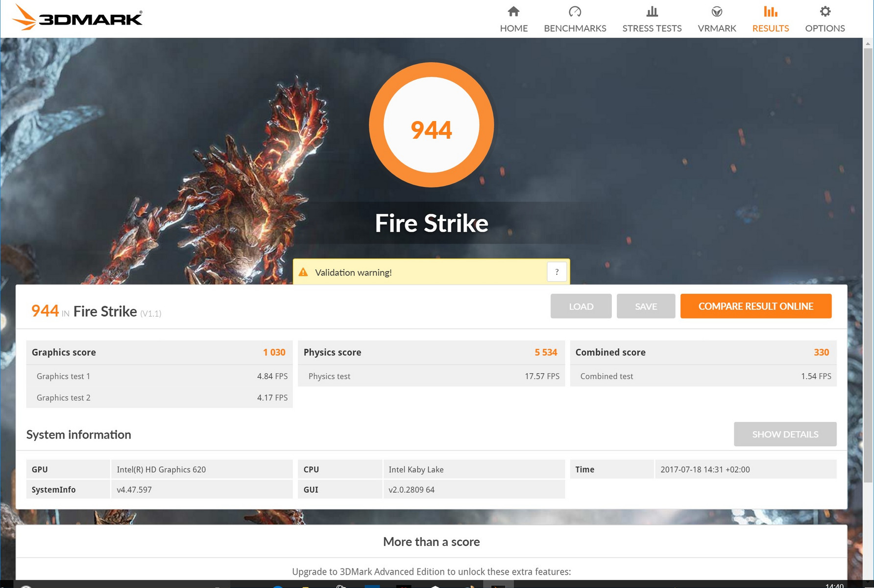This screenshot has width=874, height=588.
Task: Select the Results tab
Action: click(x=770, y=19)
